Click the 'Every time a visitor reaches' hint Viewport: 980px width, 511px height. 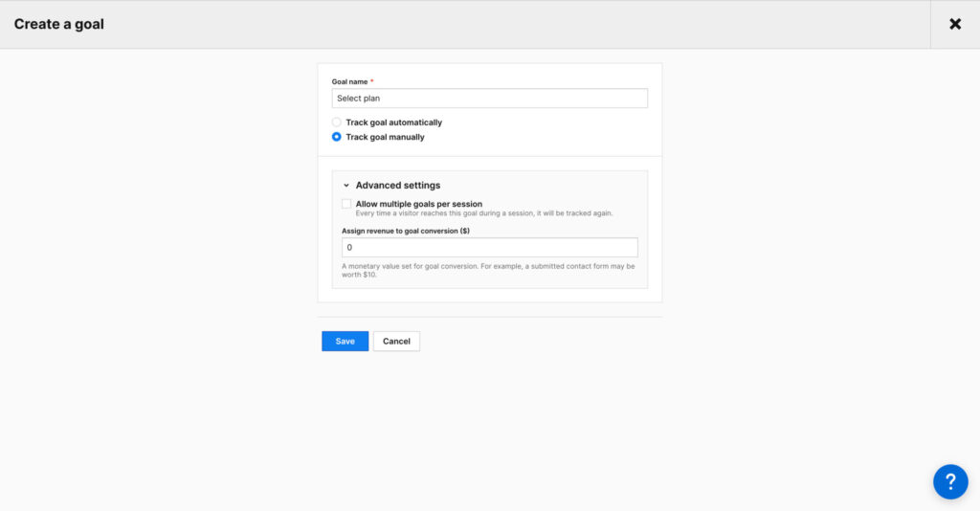483,213
